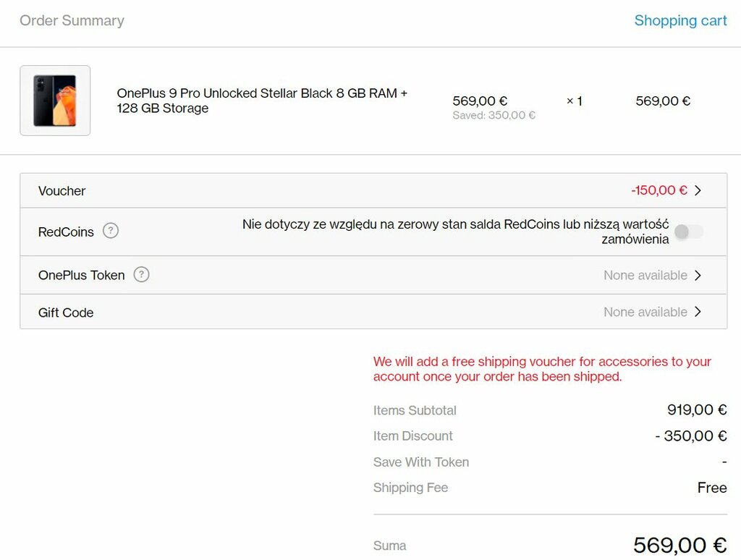Click the Gift Code label
Viewport: 741px width, 560px height.
[66, 313]
